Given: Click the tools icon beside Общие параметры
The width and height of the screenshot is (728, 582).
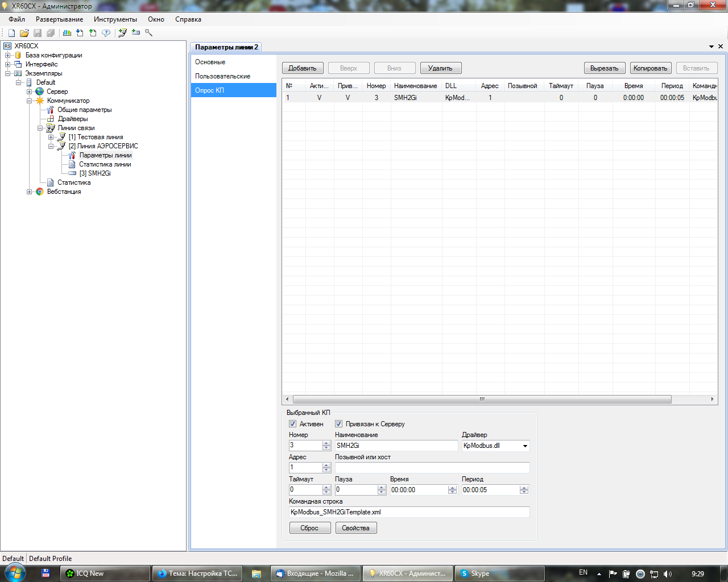Looking at the screenshot, I should tap(50, 110).
